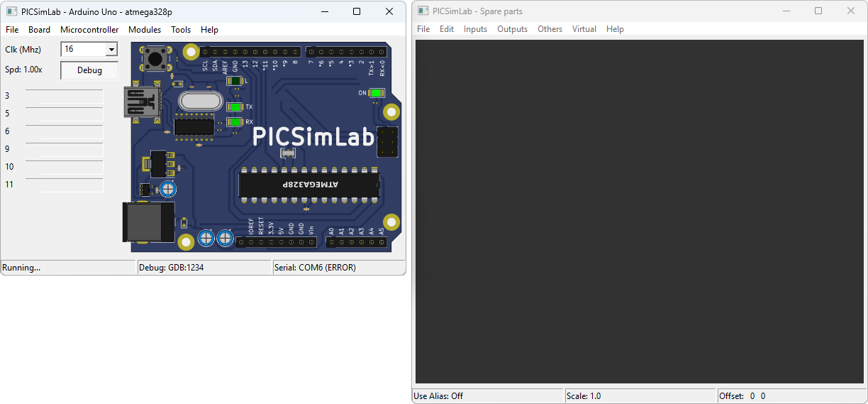Click the DC power jack on the board
The height and width of the screenshot is (404, 868).
(x=148, y=222)
